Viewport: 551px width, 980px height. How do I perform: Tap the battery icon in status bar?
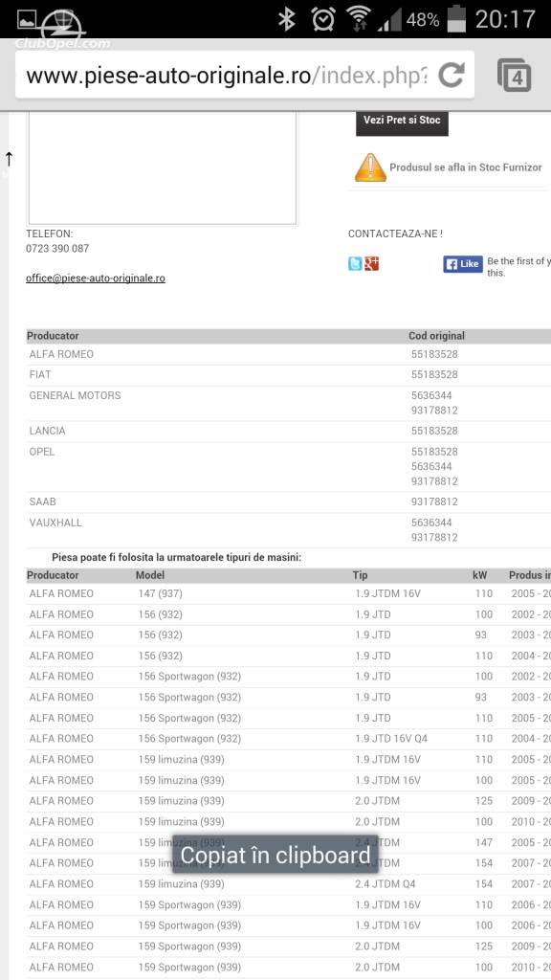point(456,19)
